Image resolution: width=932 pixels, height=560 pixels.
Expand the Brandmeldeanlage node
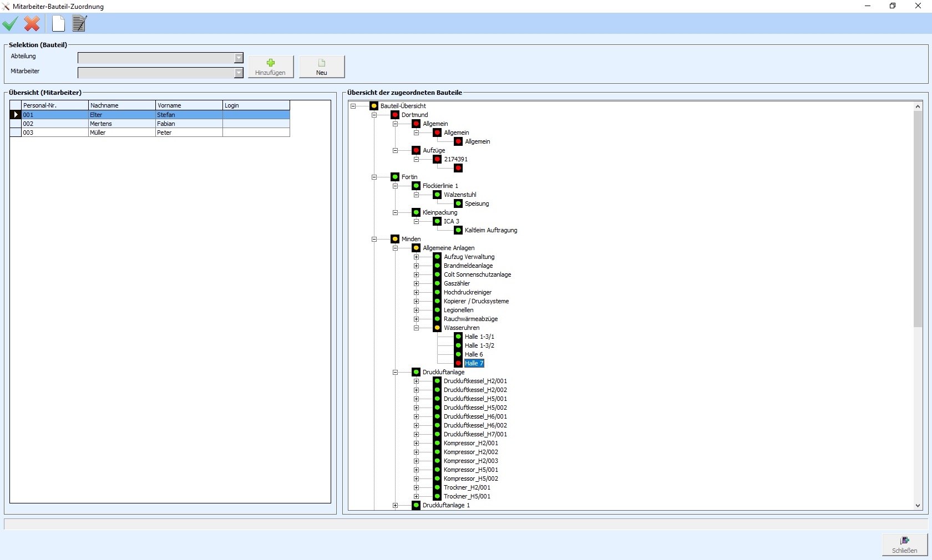tap(416, 266)
